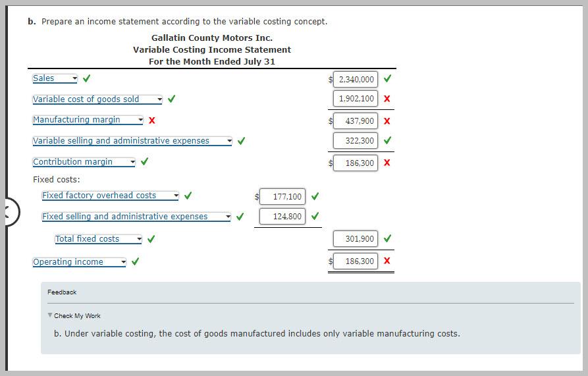Screen dimensions: 588x376
Task: Open the Variable cost of goods sold dropdown
Action: coord(97,99)
